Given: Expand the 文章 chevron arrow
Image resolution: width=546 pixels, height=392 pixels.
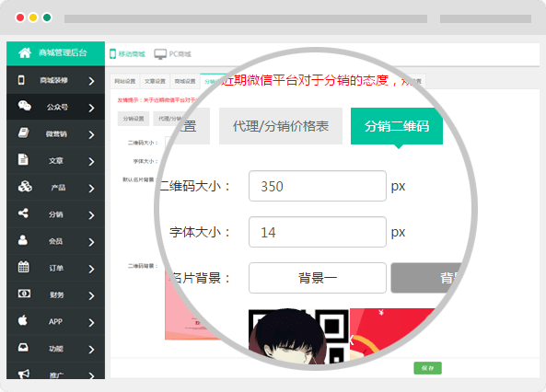Looking at the screenshot, I should coord(91,162).
